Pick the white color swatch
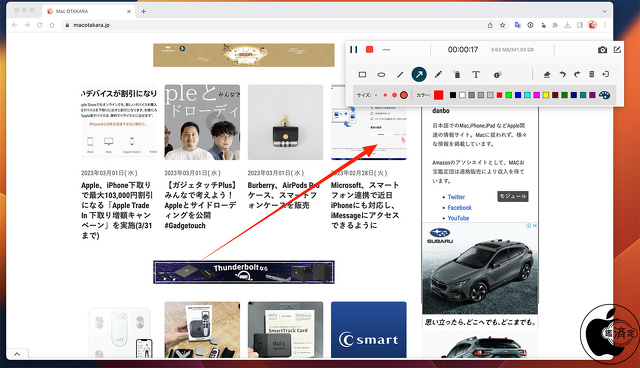The image size is (640, 368). click(462, 95)
